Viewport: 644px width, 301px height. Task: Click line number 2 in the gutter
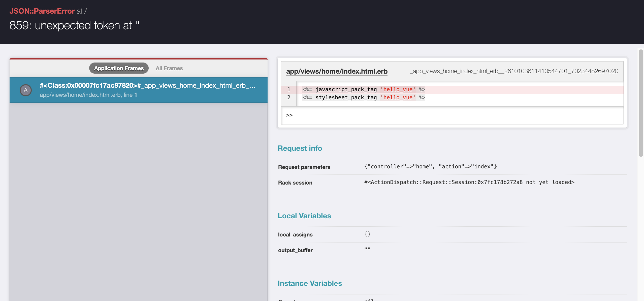tap(289, 98)
